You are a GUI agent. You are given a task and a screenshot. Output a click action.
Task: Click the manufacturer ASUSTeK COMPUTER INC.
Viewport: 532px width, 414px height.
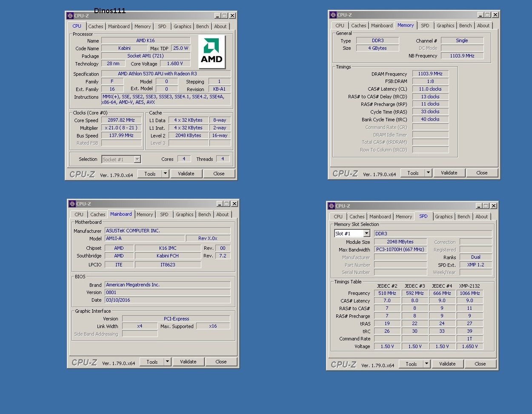coord(168,231)
